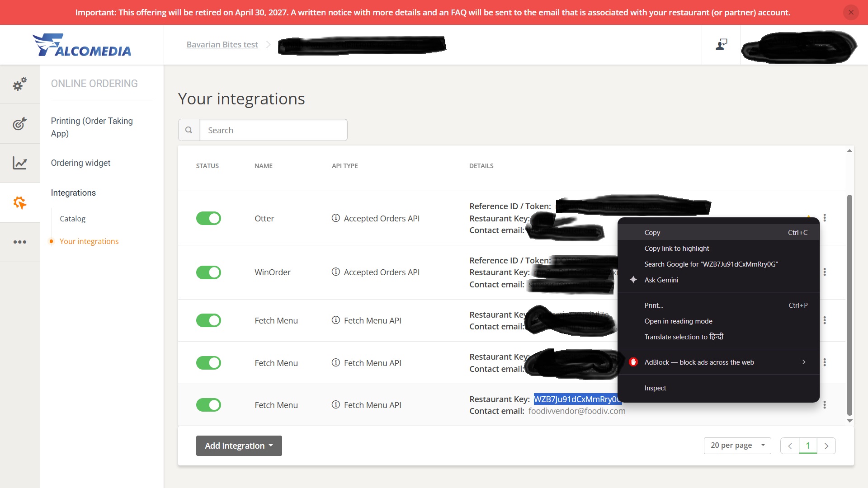Disable the WinOrder integration toggle
This screenshot has height=488, width=868.
coord(208,272)
